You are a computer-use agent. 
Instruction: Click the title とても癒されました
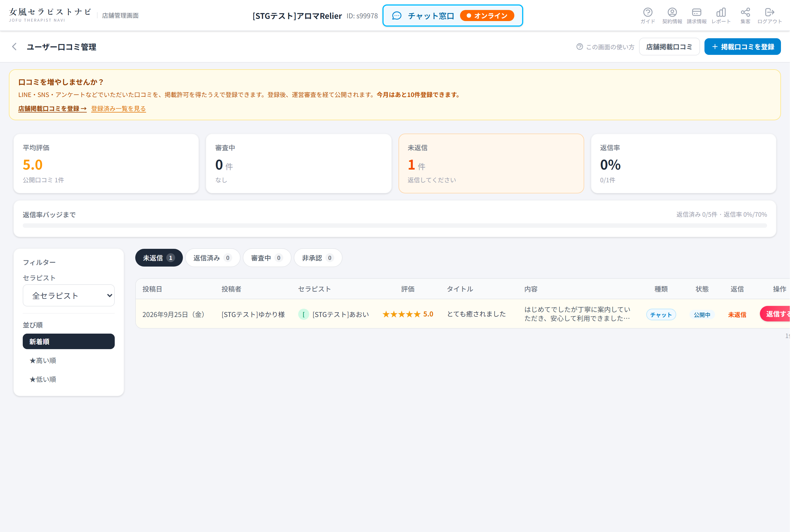(476, 314)
